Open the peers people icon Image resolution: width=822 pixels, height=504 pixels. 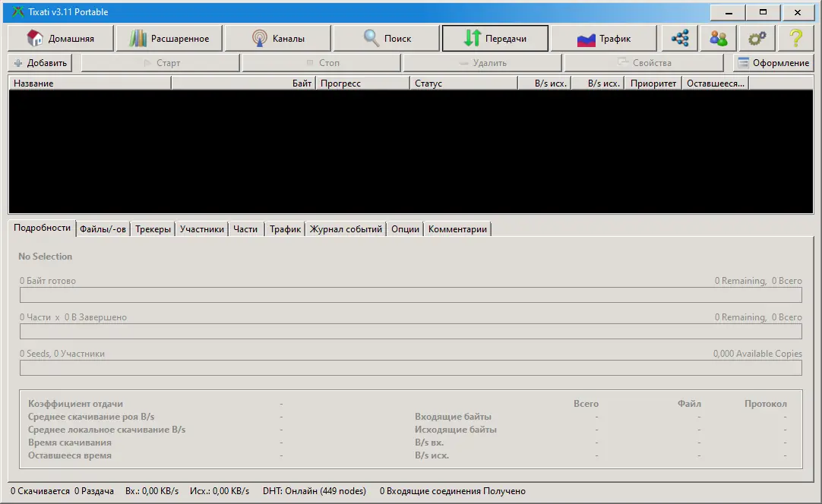point(718,38)
